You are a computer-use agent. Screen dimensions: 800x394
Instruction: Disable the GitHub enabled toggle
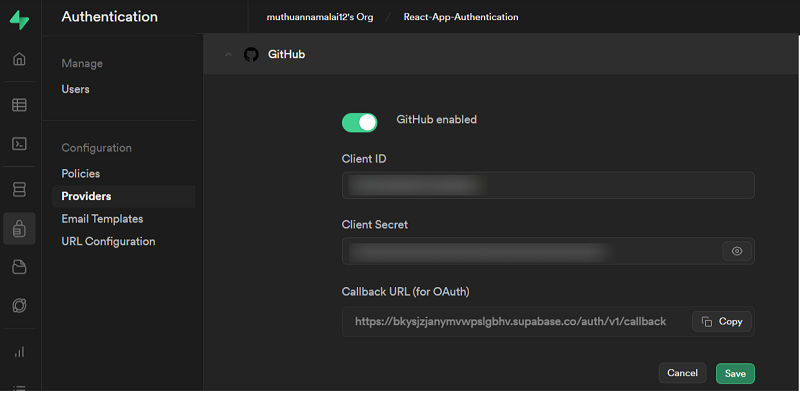[360, 122]
